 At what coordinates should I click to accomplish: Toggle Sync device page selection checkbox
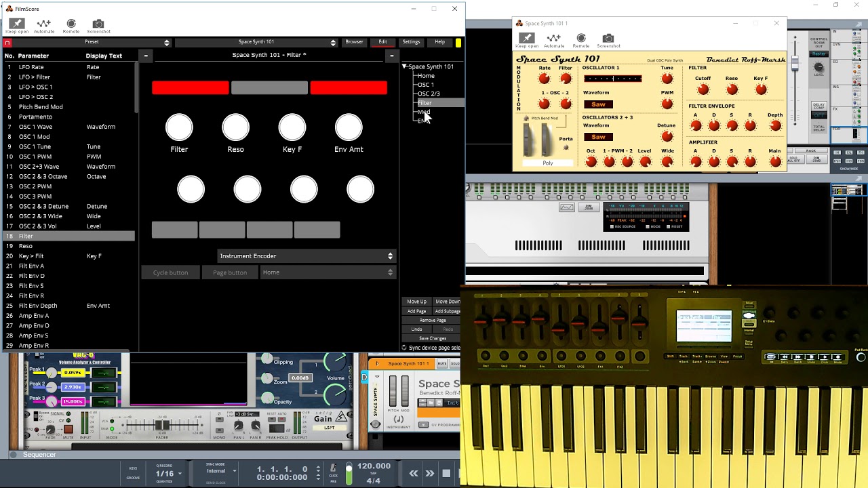pos(404,348)
